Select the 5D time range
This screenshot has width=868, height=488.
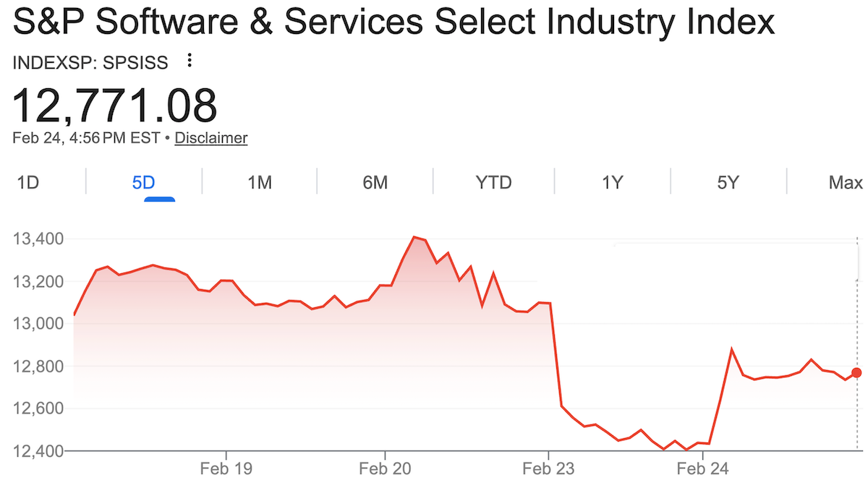coord(142,182)
